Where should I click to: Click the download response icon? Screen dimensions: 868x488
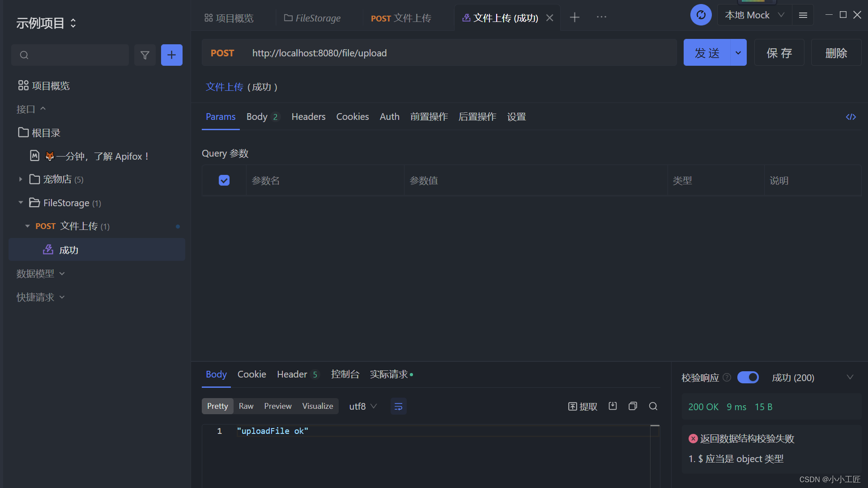(613, 406)
